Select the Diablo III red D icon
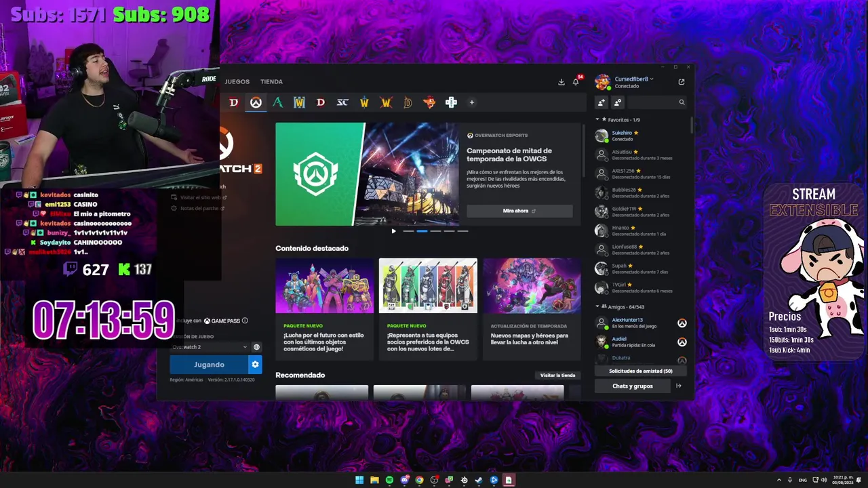This screenshot has height=488, width=868. pyautogui.click(x=321, y=102)
